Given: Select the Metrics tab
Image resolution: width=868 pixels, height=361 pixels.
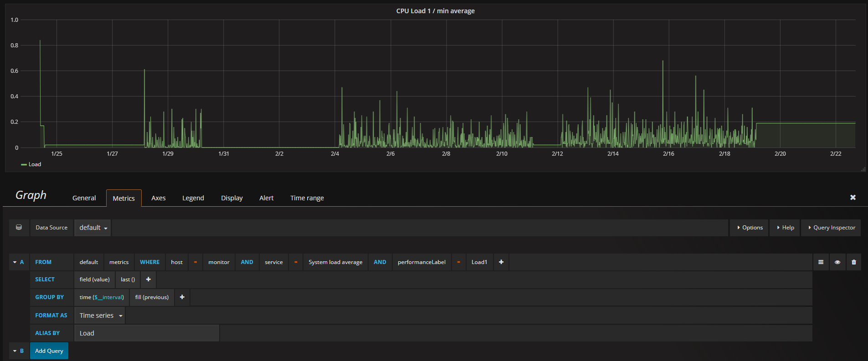Looking at the screenshot, I should coord(124,198).
